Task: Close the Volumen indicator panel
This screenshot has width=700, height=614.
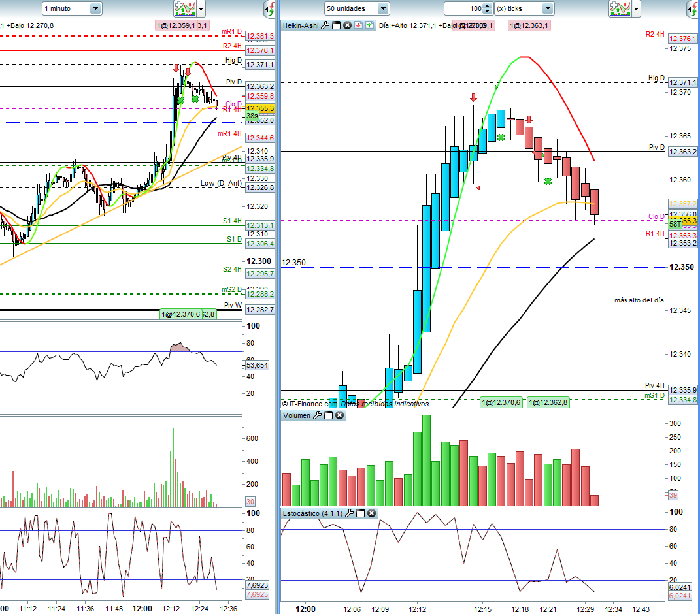Action: pos(340,415)
